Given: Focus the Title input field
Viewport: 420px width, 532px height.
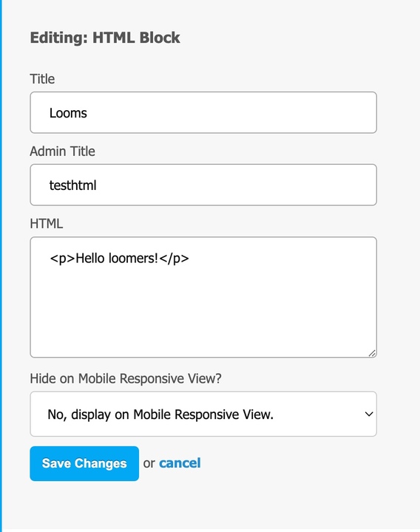Looking at the screenshot, I should pos(203,112).
